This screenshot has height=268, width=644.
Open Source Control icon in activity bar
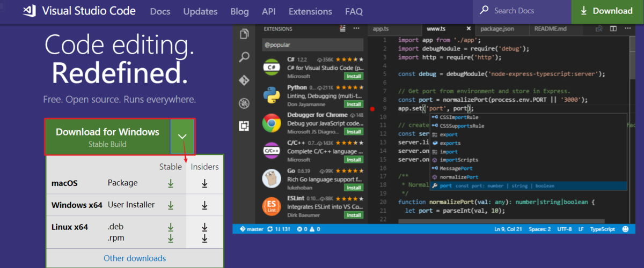pos(245,80)
